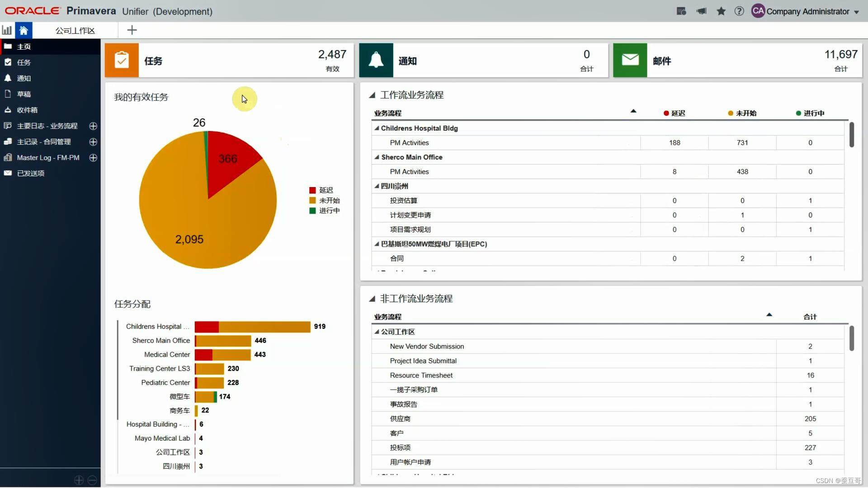Viewport: 868px width, 488px height.
Task: Click expand-all plus icon at sidebar bottom
Action: pyautogui.click(x=79, y=480)
